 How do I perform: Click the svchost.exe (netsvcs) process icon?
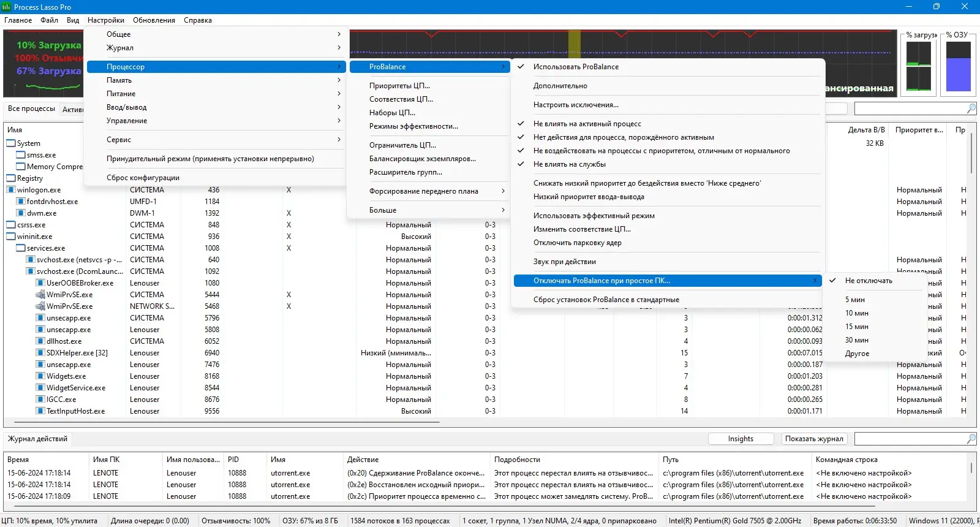coord(31,260)
